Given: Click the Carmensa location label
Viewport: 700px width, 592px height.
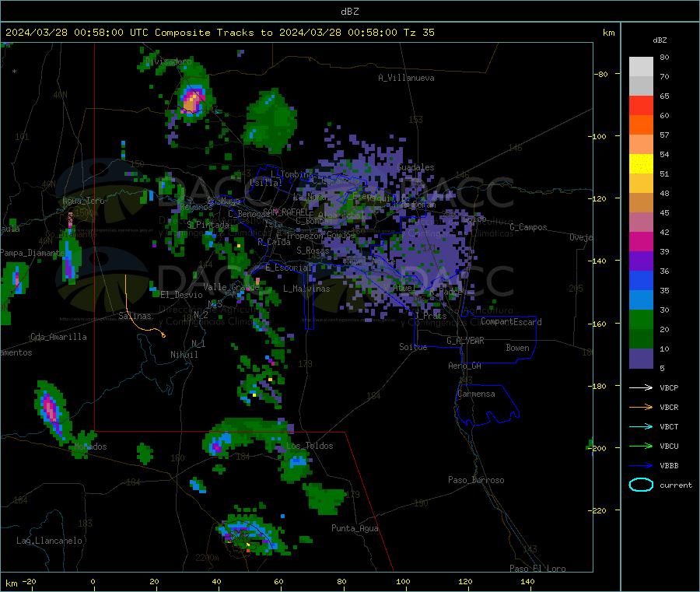Looking at the screenshot, I should [x=476, y=394].
